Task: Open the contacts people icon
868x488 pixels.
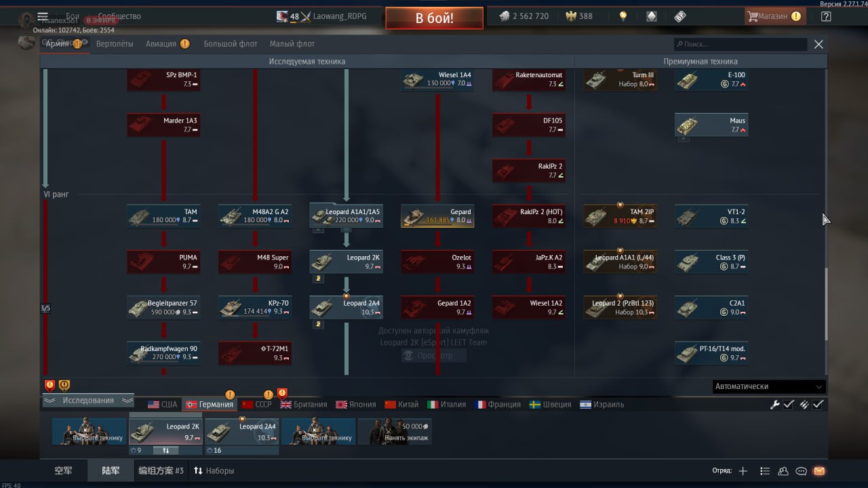Action: (x=783, y=471)
